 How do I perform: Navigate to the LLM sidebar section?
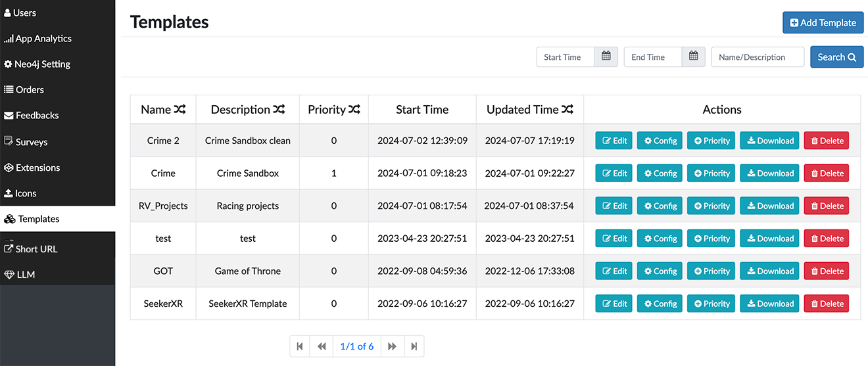pyautogui.click(x=26, y=274)
